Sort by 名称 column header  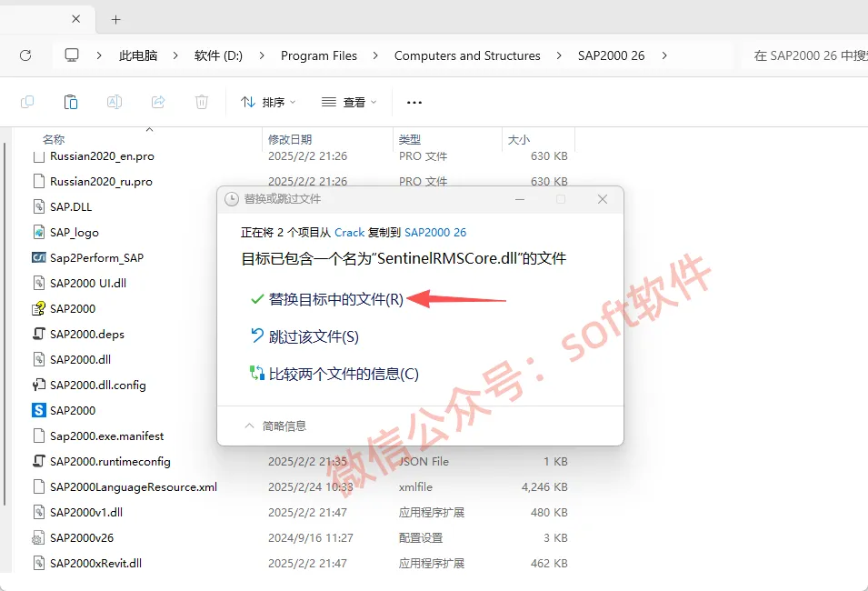click(x=54, y=139)
